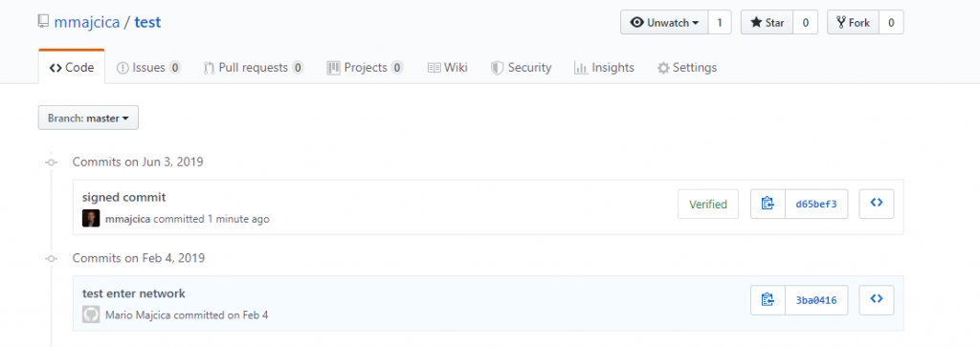Go to the mmajcica owner profile link
Screen dimensions: 980x347
[x=87, y=23]
